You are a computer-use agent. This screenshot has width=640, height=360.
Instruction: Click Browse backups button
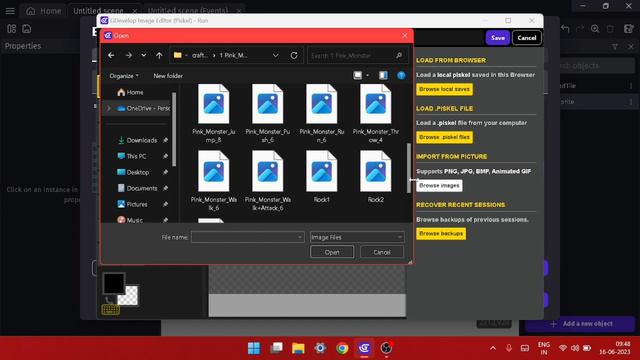tap(441, 233)
